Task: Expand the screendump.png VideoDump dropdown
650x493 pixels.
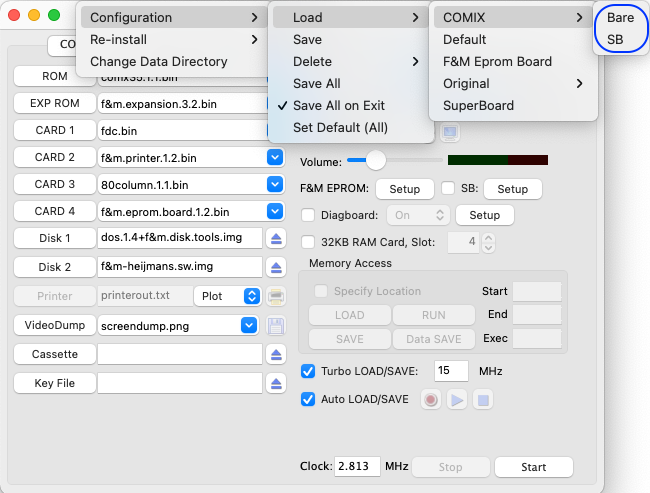Action: click(x=249, y=325)
